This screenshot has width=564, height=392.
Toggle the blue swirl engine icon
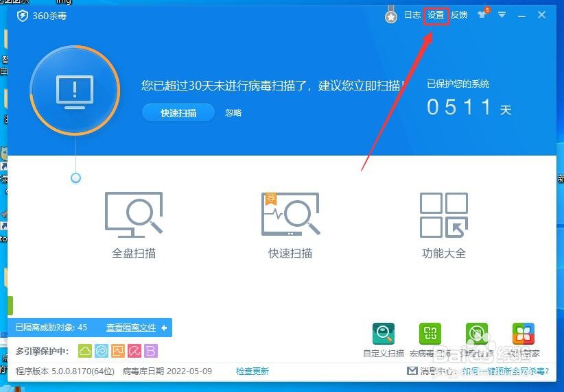[102, 351]
